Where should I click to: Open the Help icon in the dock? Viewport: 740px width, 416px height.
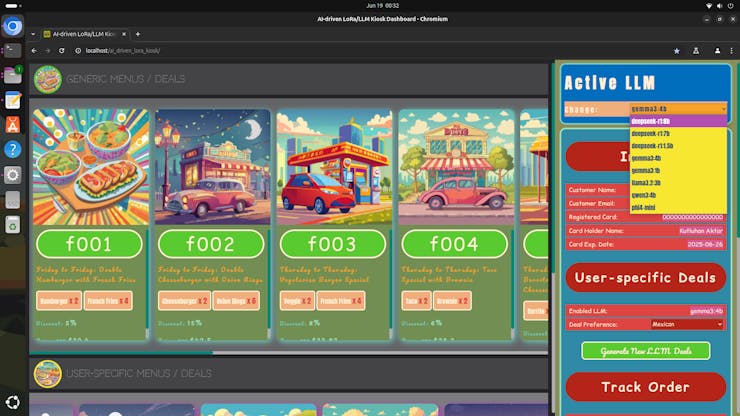[13, 150]
